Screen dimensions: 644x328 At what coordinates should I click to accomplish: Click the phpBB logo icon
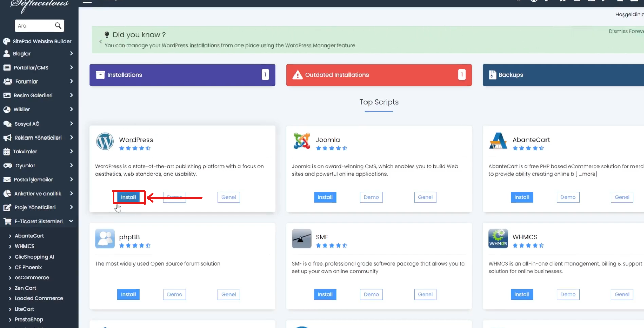105,238
